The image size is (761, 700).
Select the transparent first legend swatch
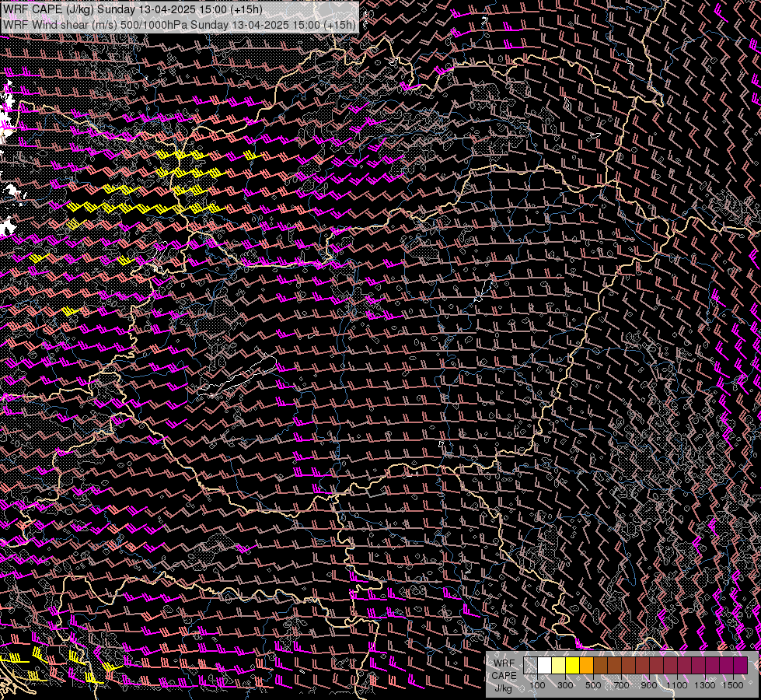pos(530,666)
